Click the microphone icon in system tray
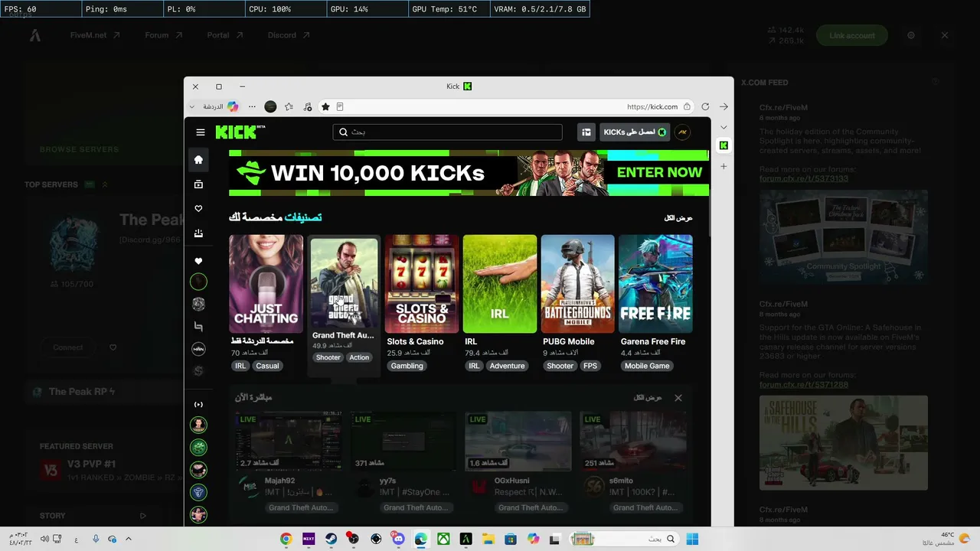The width and height of the screenshot is (980, 551). click(96, 539)
